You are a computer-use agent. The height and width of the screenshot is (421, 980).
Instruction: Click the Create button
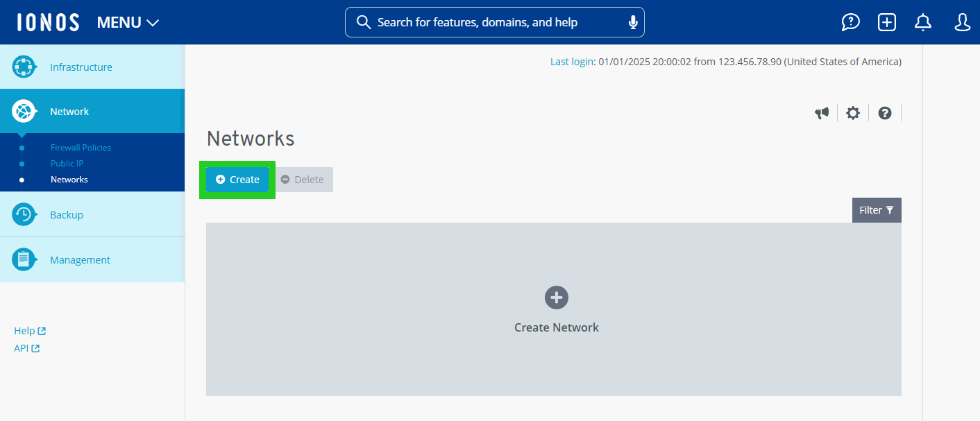pos(237,179)
